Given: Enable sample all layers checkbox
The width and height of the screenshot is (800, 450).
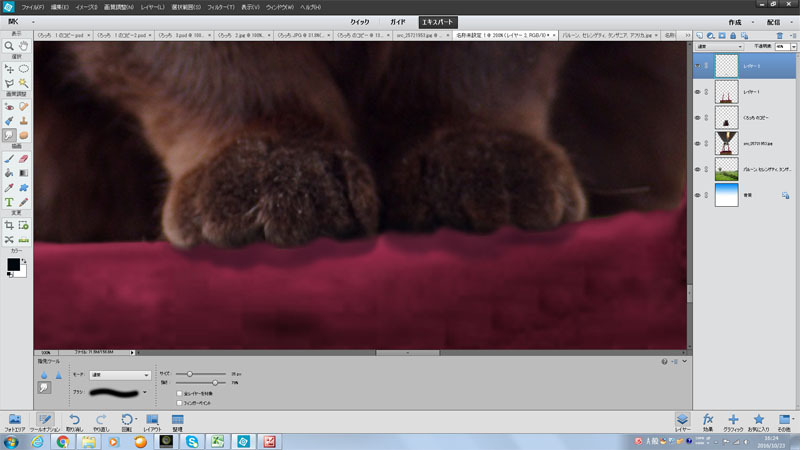Looking at the screenshot, I should [179, 393].
